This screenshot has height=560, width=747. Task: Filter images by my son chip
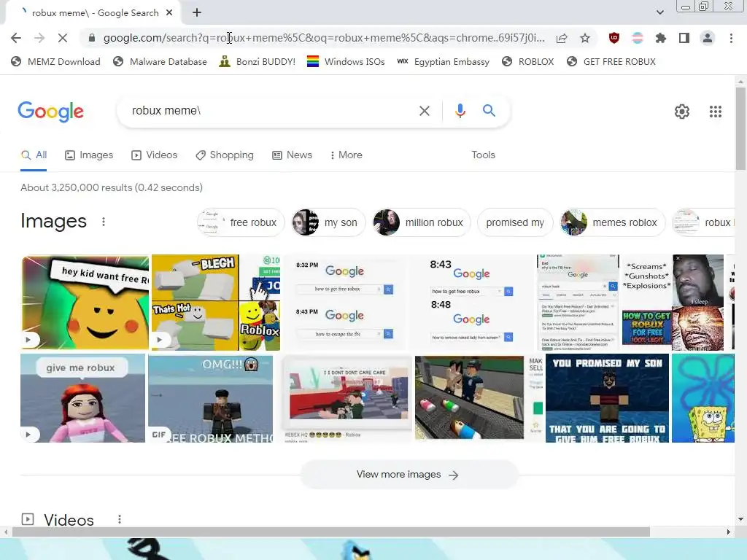[329, 222]
